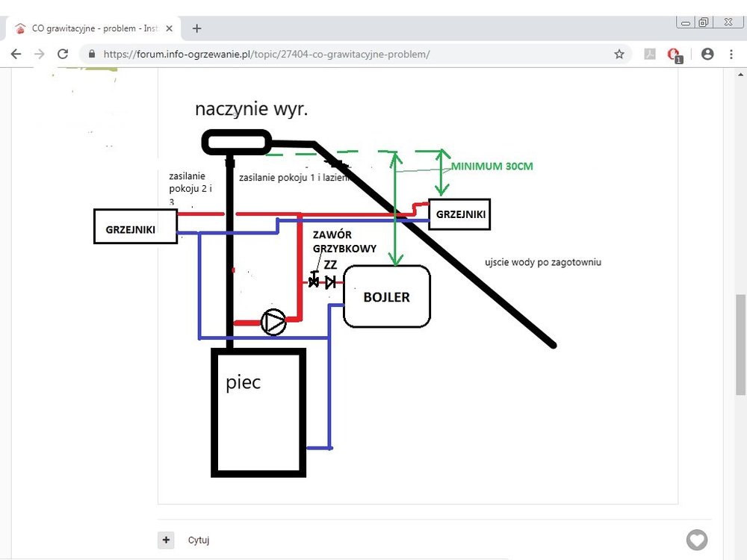Image resolution: width=747 pixels, height=560 pixels.
Task: Click the Cytuj quote link
Action: point(199,540)
